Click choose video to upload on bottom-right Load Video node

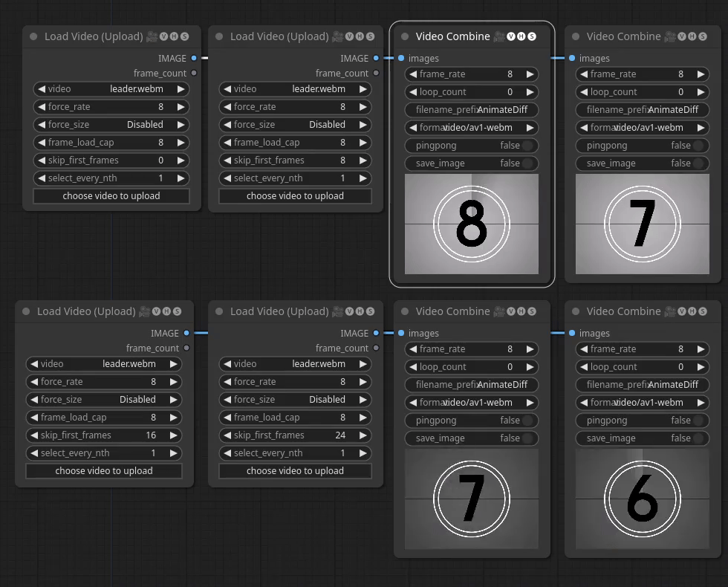(x=295, y=470)
